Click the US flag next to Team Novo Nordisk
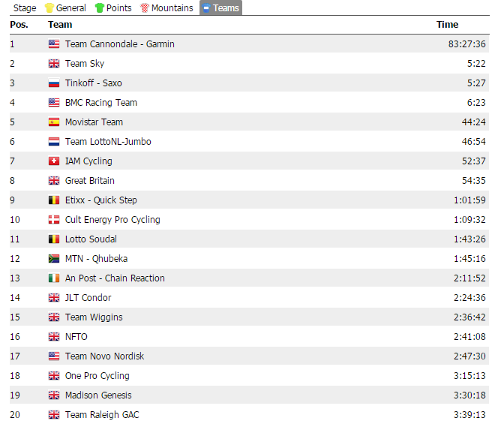The image size is (498, 448). [54, 356]
